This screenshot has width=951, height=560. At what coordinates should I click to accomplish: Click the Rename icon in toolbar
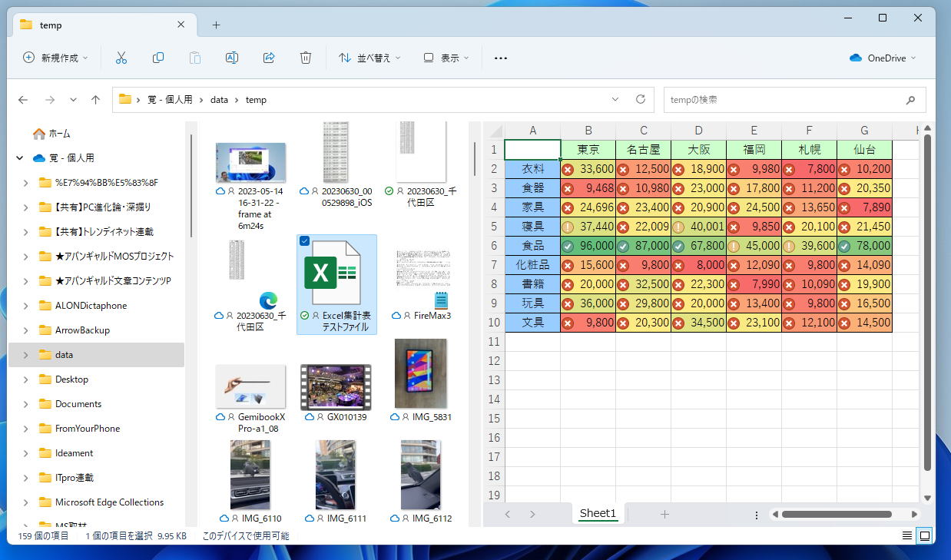[232, 58]
